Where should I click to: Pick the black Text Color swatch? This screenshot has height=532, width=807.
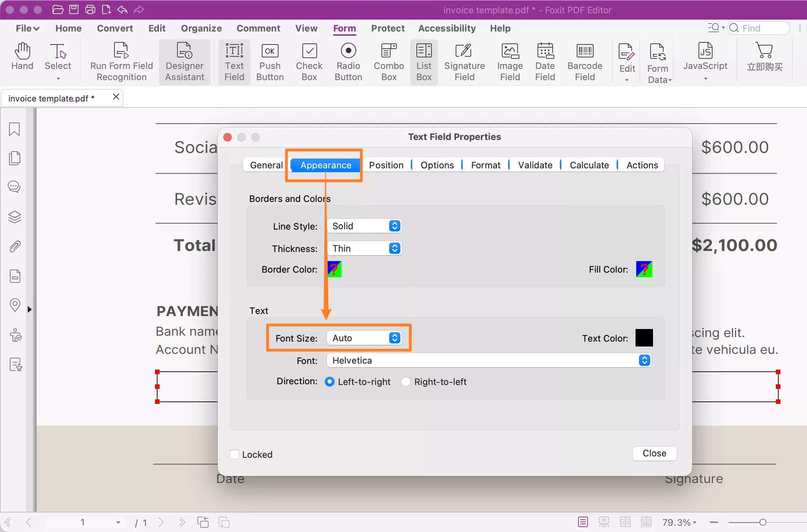644,338
